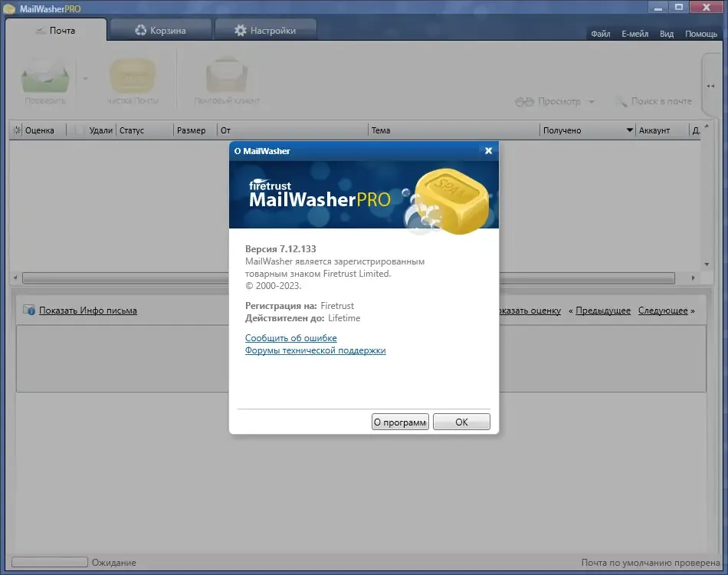Click the MailWasherPRO soap icon in title bar
Viewport: 728px width, 575px height.
point(9,9)
